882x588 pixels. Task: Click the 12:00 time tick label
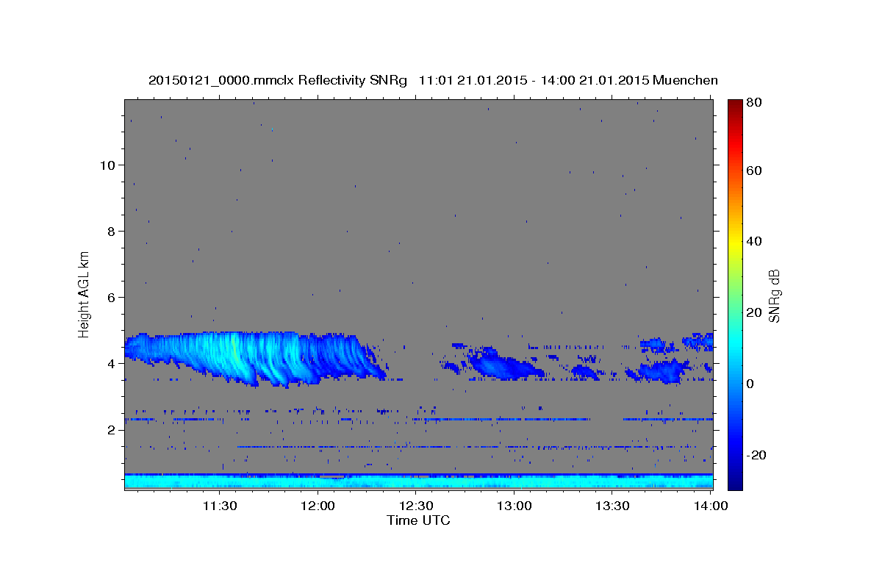point(318,506)
